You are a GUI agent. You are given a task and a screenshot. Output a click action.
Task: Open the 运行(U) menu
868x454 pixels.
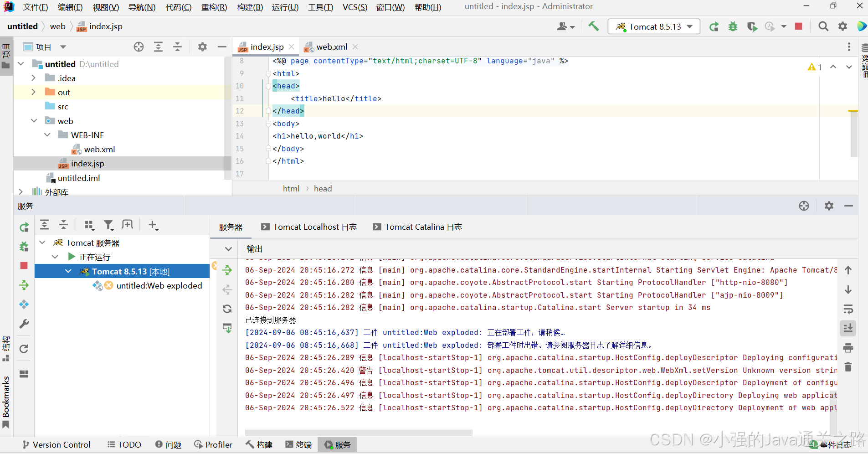click(x=285, y=7)
